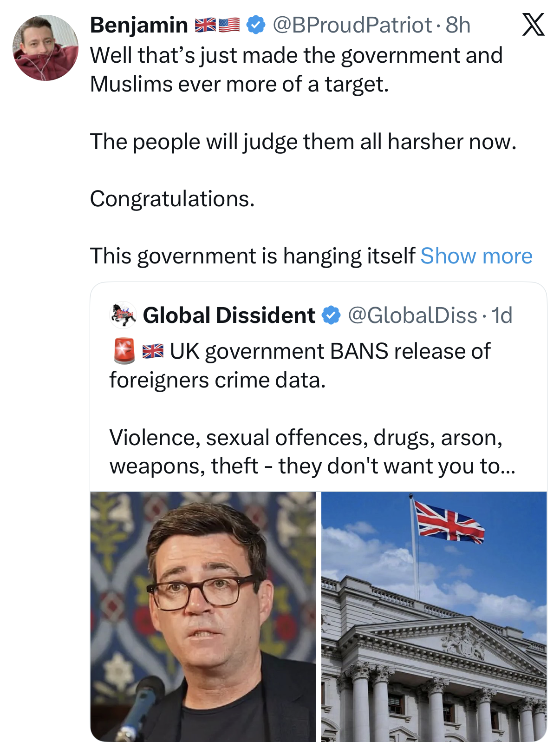Click the Benjamin display name
The width and height of the screenshot is (560, 742).
139,25
